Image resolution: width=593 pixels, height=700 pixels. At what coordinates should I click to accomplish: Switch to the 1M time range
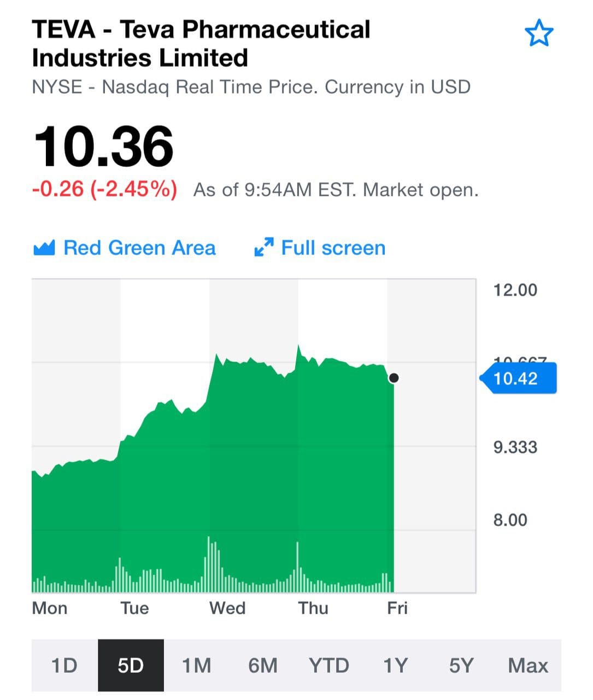click(x=197, y=665)
